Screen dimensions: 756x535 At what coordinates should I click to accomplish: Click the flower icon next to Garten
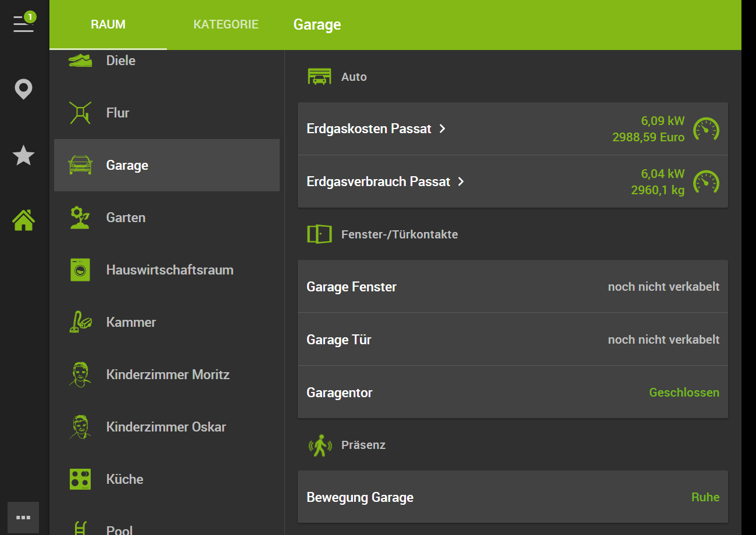click(80, 217)
